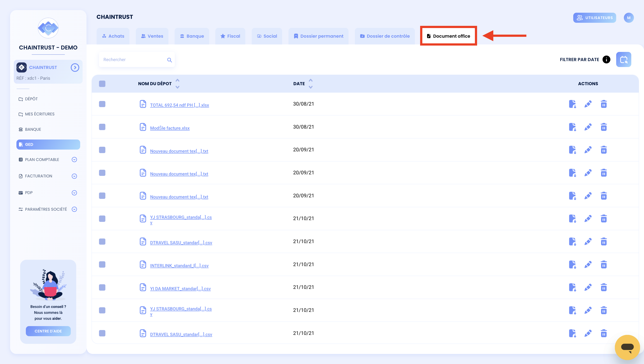Screen dimensions: 644x364
Task: Open the Centre d'aide button
Action: tap(48, 331)
